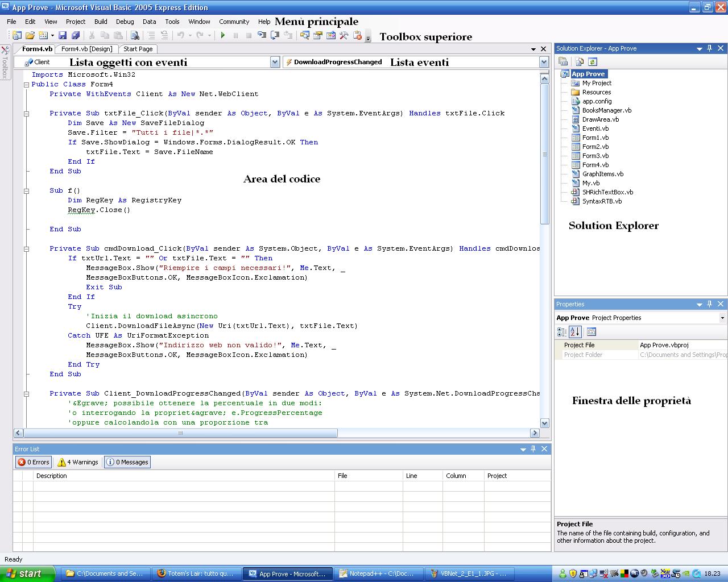Click the Property Pages icon in Properties

click(591, 331)
